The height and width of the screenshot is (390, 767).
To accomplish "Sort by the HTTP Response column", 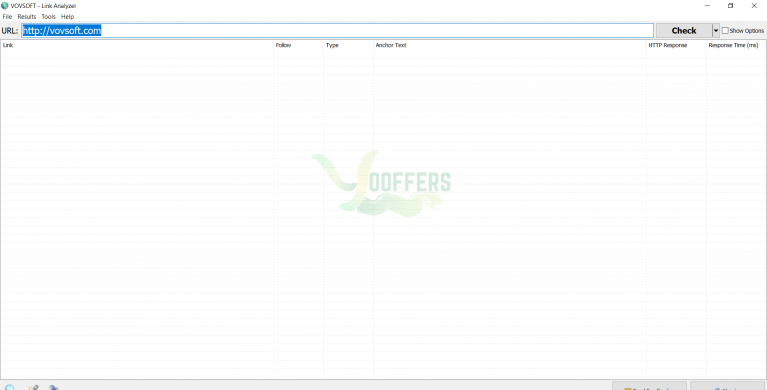I will (x=677, y=45).
